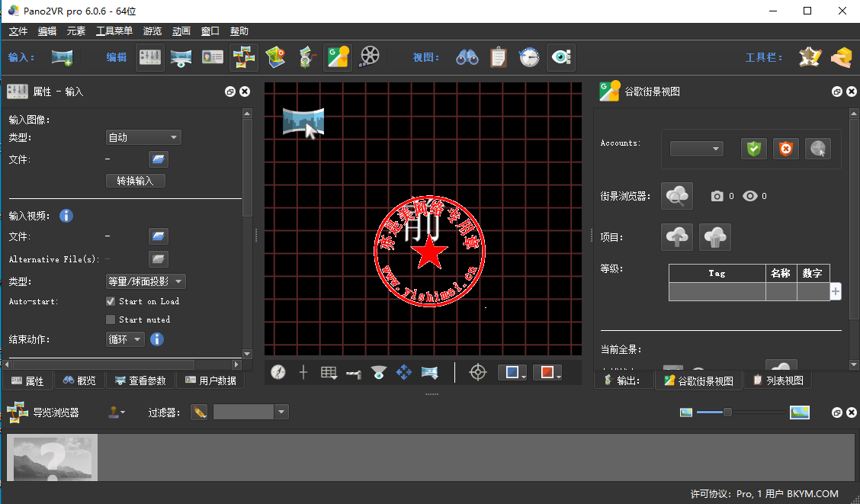Click the info icon beside 输入视频
This screenshot has height=504, width=860.
[x=66, y=216]
